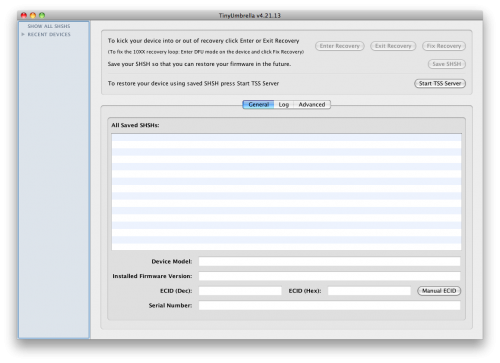This screenshot has height=363, width=500.
Task: Start the TSS Server
Action: point(440,83)
